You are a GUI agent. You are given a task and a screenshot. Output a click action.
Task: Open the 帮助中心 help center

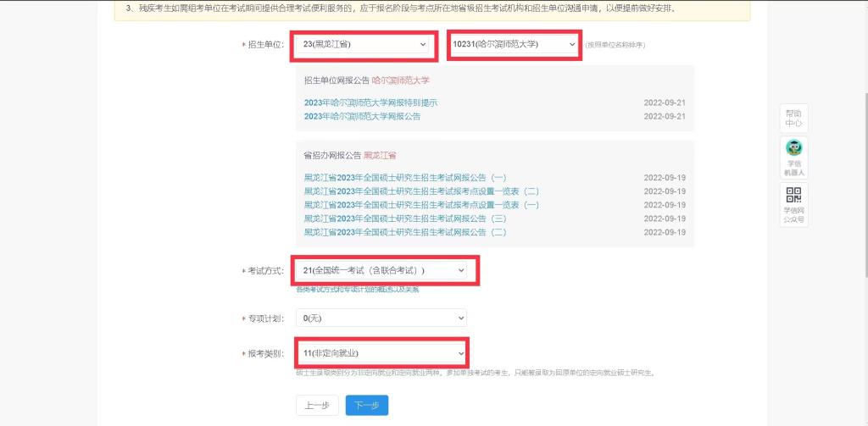click(x=793, y=118)
